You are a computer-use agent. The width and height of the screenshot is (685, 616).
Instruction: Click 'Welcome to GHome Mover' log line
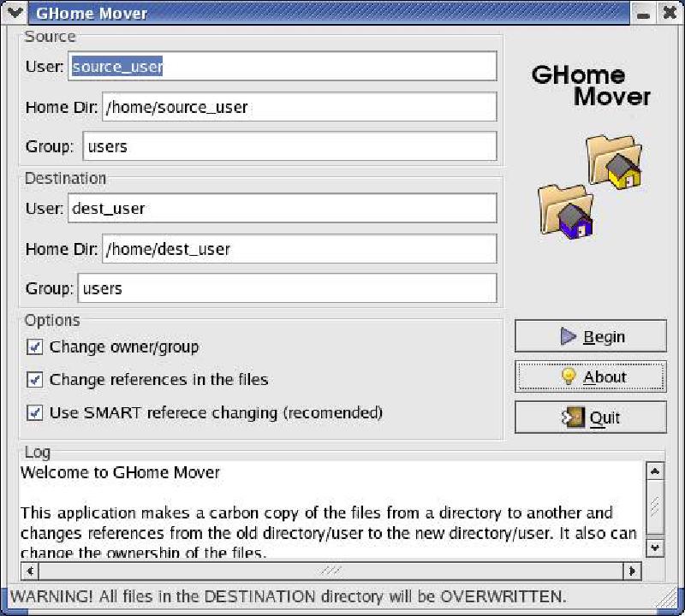coord(120,472)
